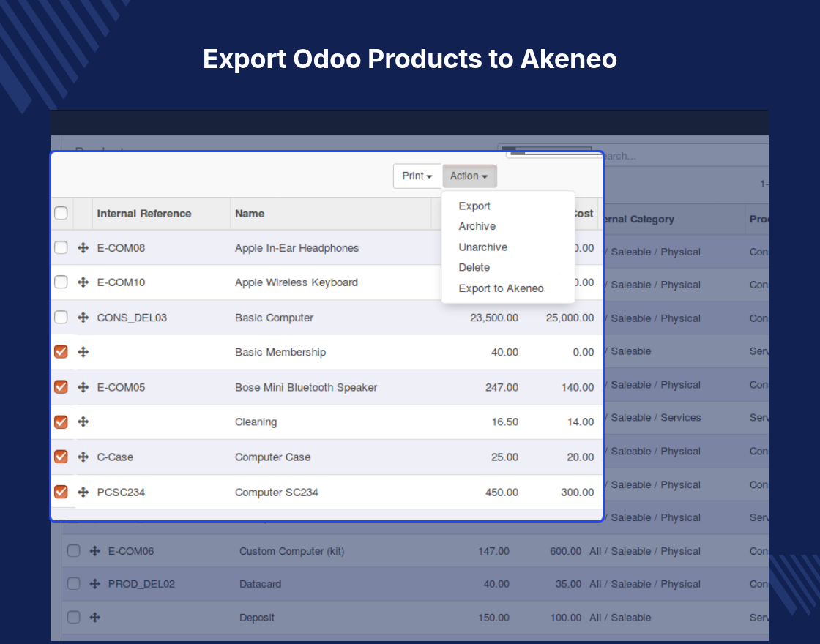
Task: Uncheck the Bose Mini Bluetooth Speaker checkbox
Action: pyautogui.click(x=61, y=387)
